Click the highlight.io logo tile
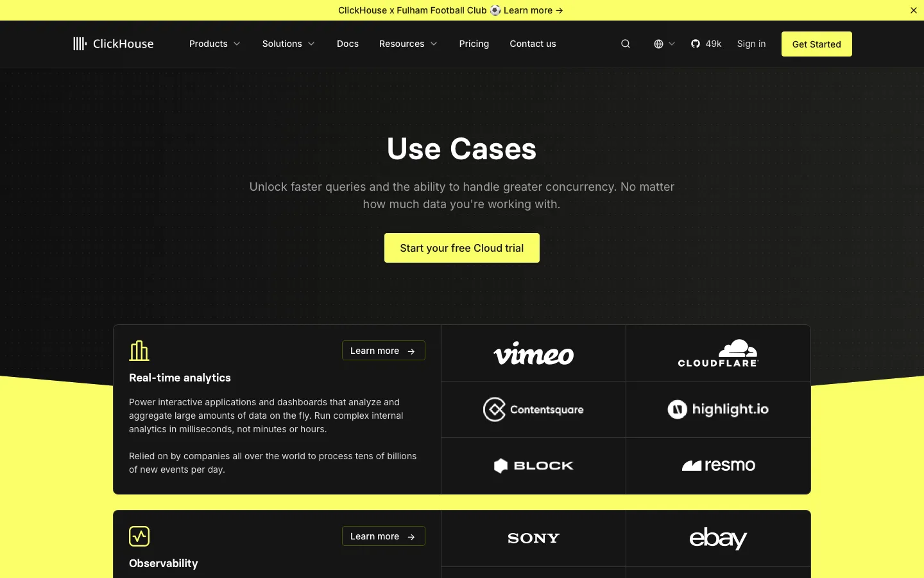924x578 pixels. click(x=718, y=410)
